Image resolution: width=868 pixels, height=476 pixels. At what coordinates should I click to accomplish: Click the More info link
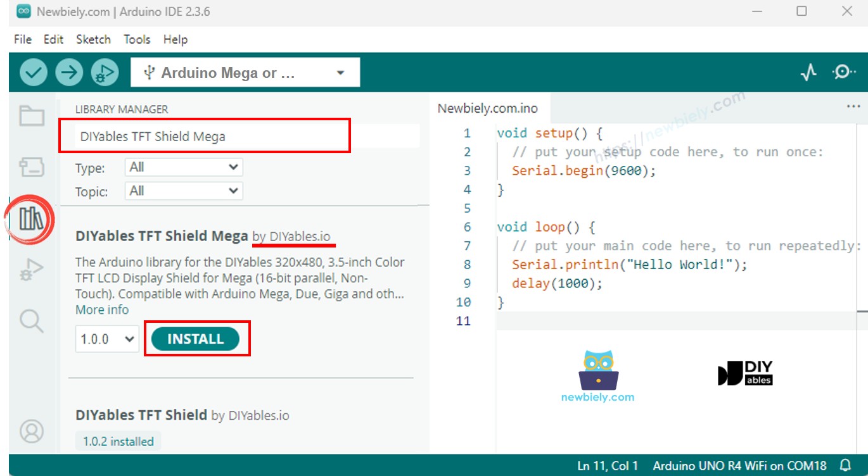click(102, 310)
